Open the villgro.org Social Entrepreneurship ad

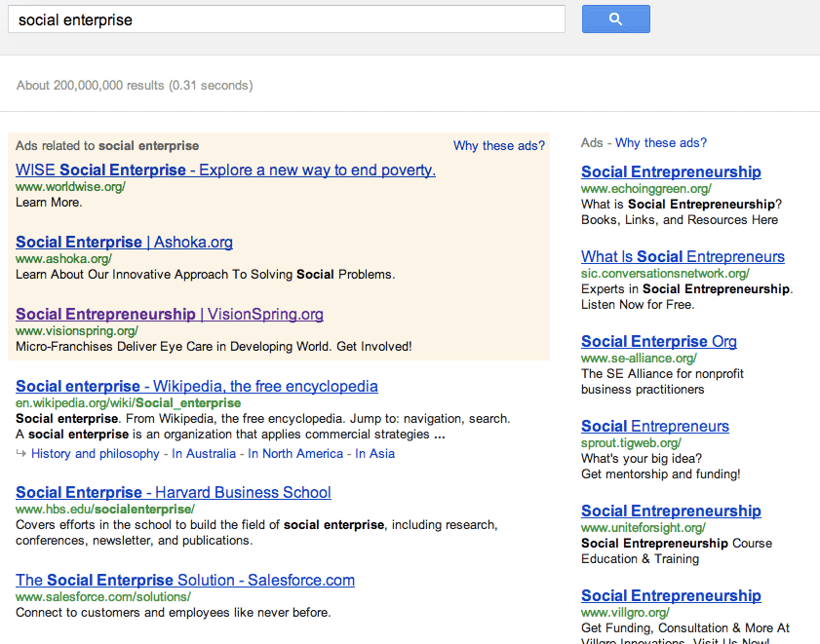671,595
